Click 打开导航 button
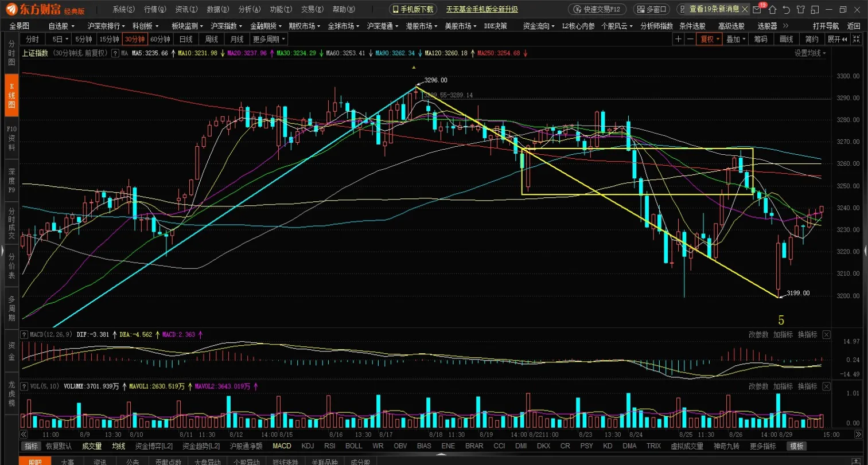 coord(826,26)
